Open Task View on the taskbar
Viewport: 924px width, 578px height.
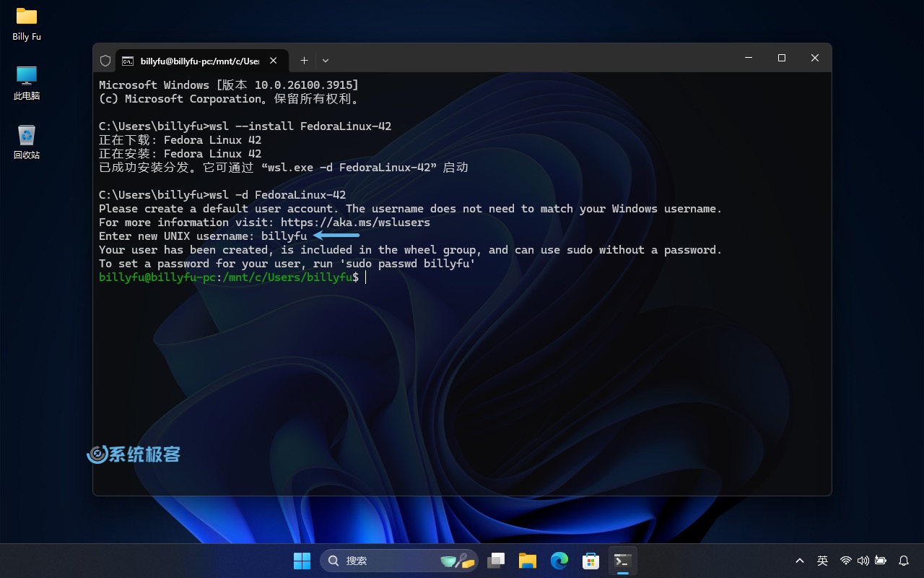pyautogui.click(x=496, y=561)
